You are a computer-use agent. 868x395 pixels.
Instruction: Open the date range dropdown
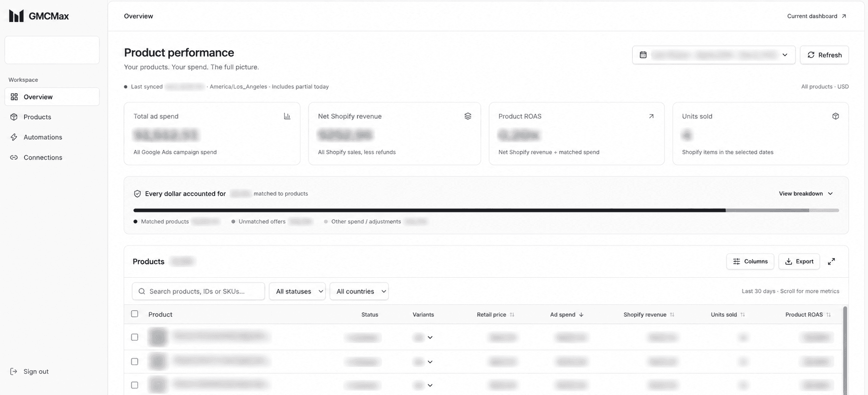coord(714,55)
